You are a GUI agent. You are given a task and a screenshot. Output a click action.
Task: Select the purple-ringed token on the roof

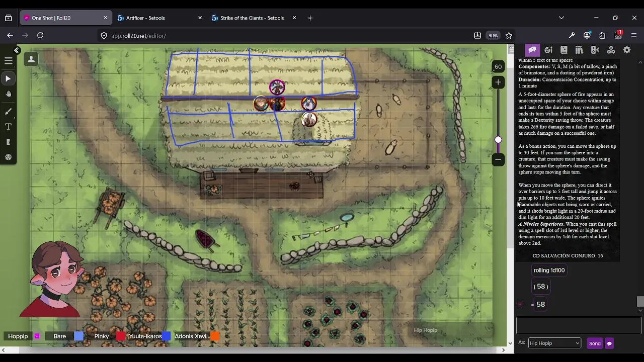(277, 87)
